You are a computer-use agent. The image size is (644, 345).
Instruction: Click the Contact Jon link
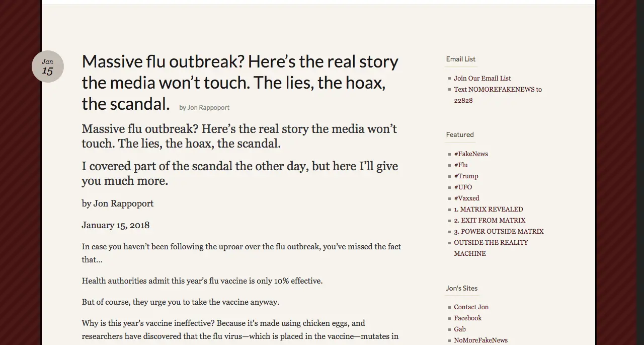pyautogui.click(x=471, y=307)
